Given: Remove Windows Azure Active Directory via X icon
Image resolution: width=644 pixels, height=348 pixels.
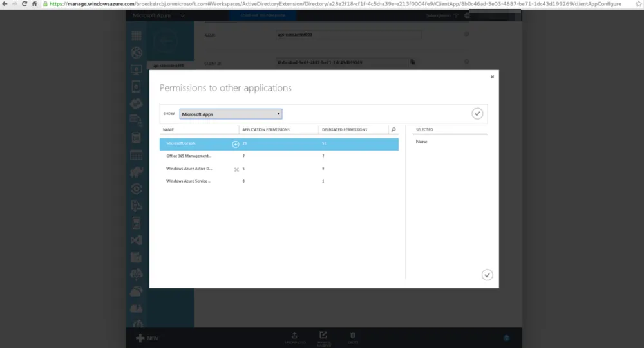Looking at the screenshot, I should [236, 169].
